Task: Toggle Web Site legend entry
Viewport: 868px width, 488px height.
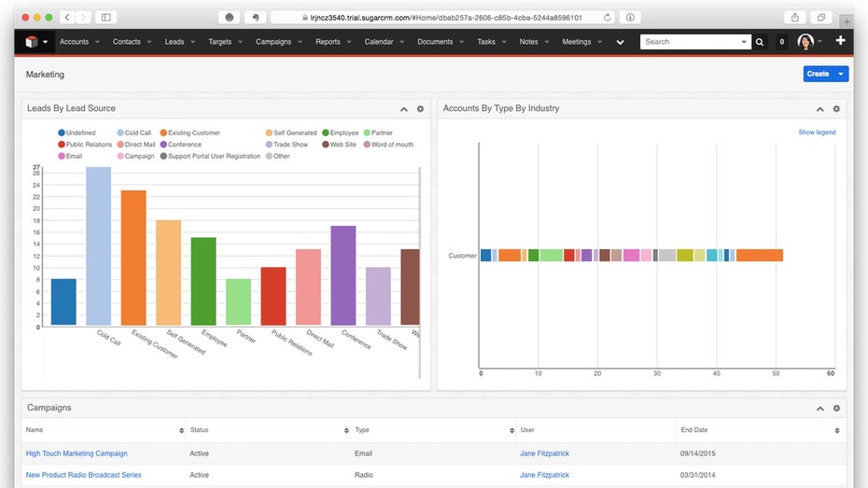Action: [340, 145]
